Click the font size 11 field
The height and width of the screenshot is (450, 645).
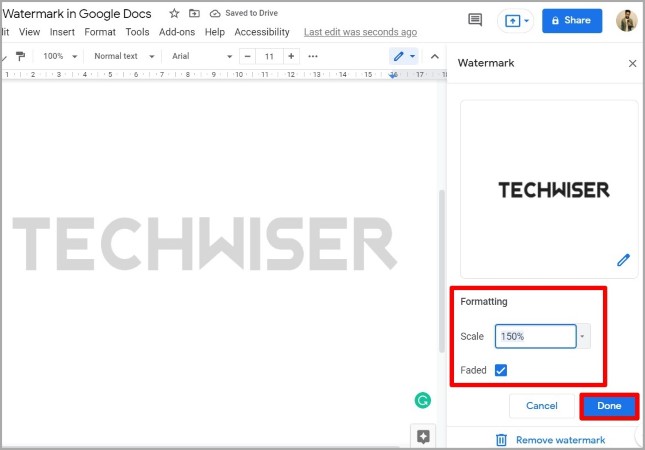click(x=269, y=56)
